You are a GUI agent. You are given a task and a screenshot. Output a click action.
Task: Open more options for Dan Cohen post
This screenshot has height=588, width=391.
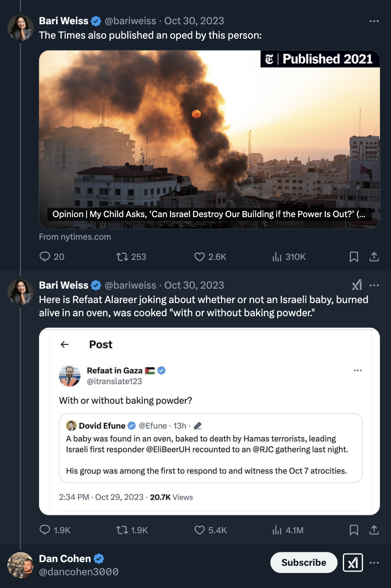tap(374, 563)
